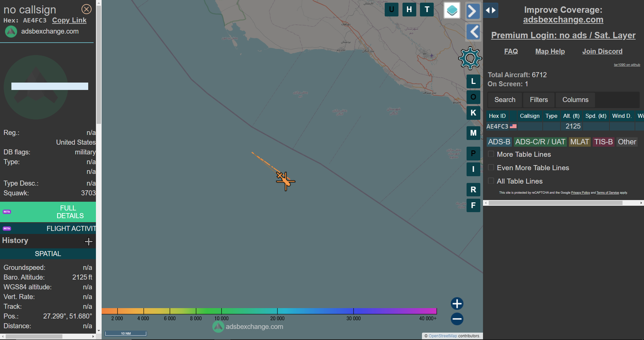Open adsbexchange.com coverage link
This screenshot has height=340, width=644.
[563, 20]
